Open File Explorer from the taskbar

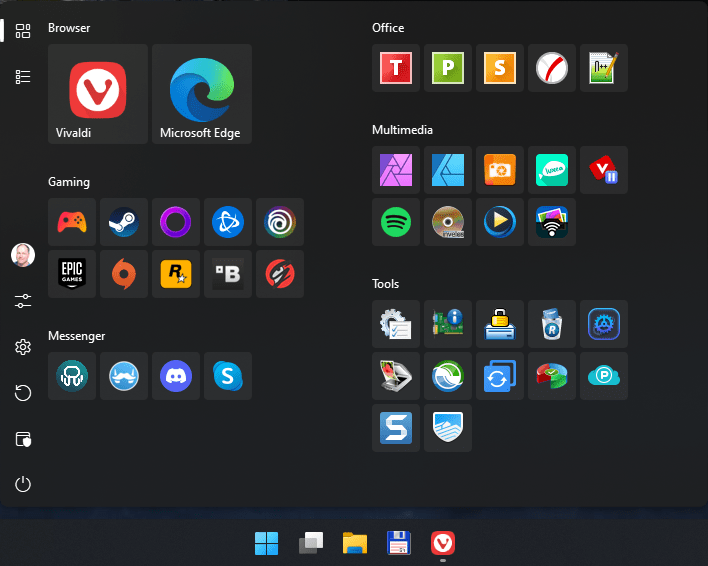354,543
